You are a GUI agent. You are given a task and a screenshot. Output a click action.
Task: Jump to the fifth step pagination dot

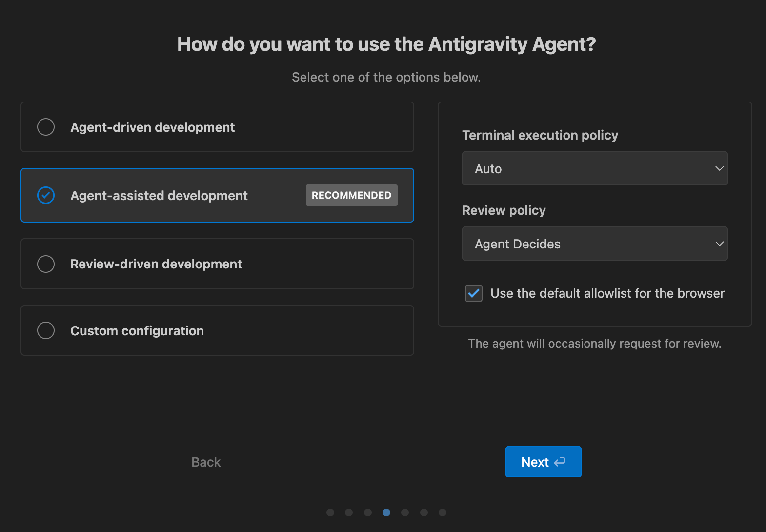[405, 512]
